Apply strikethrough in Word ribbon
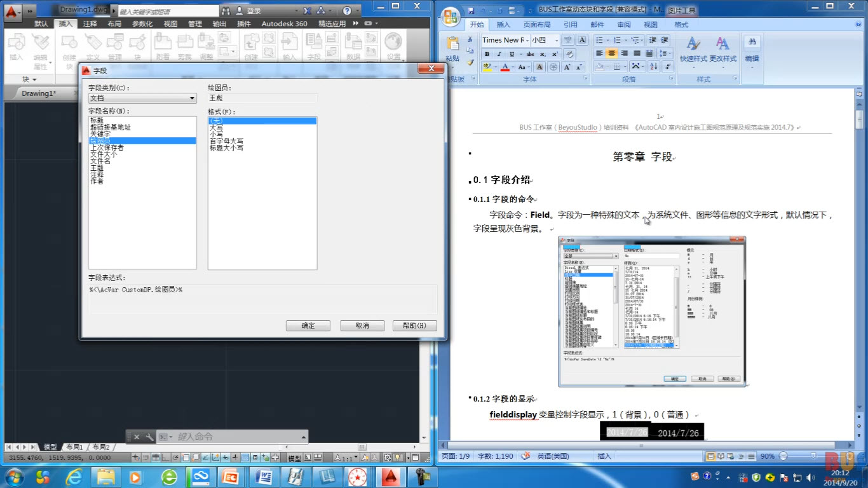The image size is (868, 488). [x=530, y=54]
